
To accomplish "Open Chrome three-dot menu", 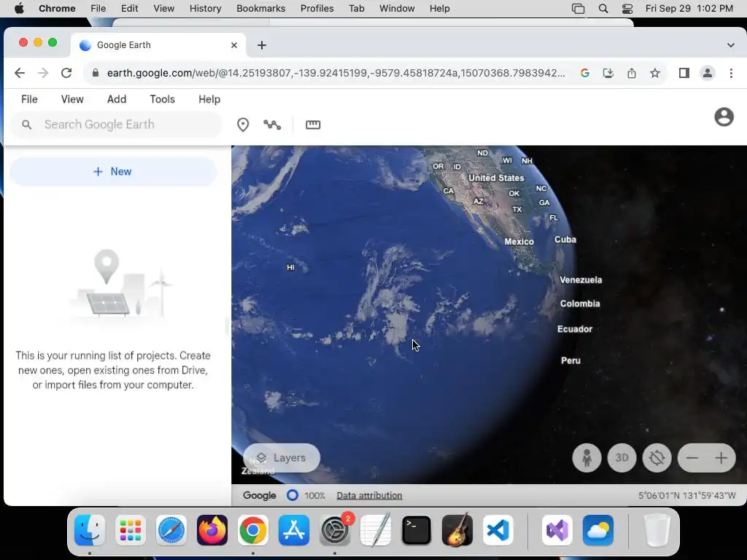I will tap(731, 73).
